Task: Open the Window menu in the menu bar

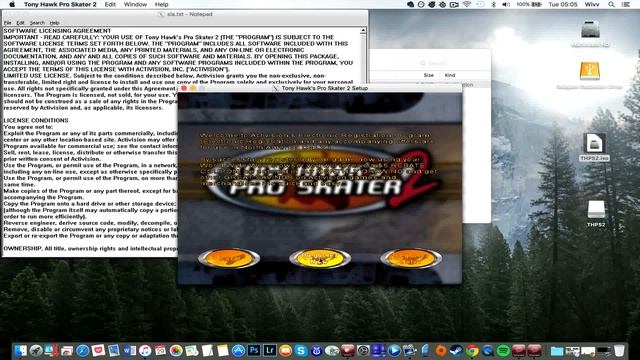Action: coord(135,4)
